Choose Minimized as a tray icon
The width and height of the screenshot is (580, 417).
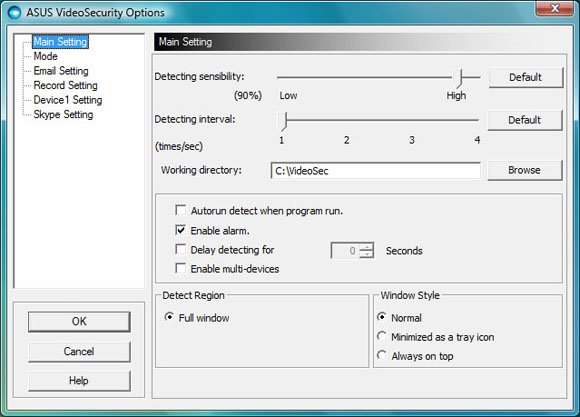[x=382, y=336]
